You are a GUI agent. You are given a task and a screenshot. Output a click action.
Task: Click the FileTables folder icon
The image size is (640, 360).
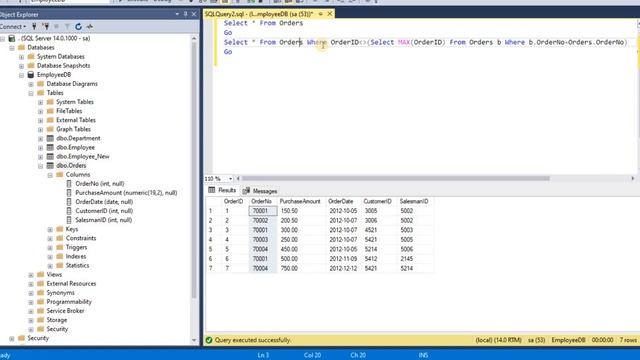[50, 111]
